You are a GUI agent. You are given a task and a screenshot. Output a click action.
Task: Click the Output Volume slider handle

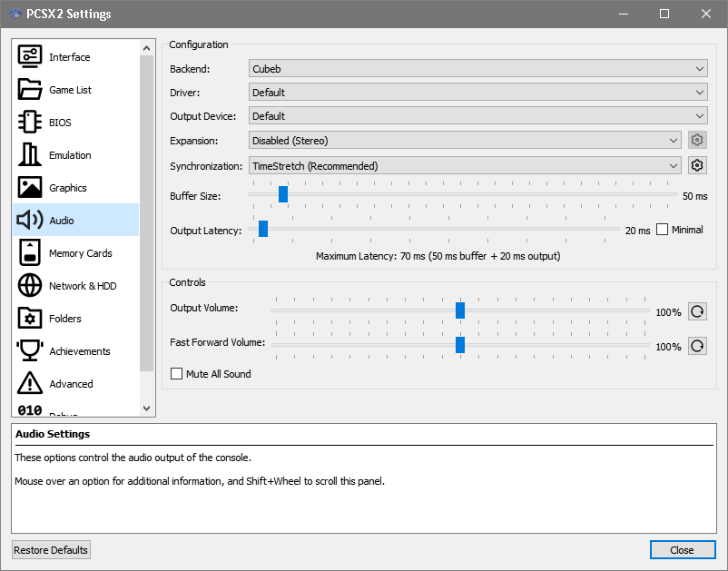pyautogui.click(x=459, y=310)
